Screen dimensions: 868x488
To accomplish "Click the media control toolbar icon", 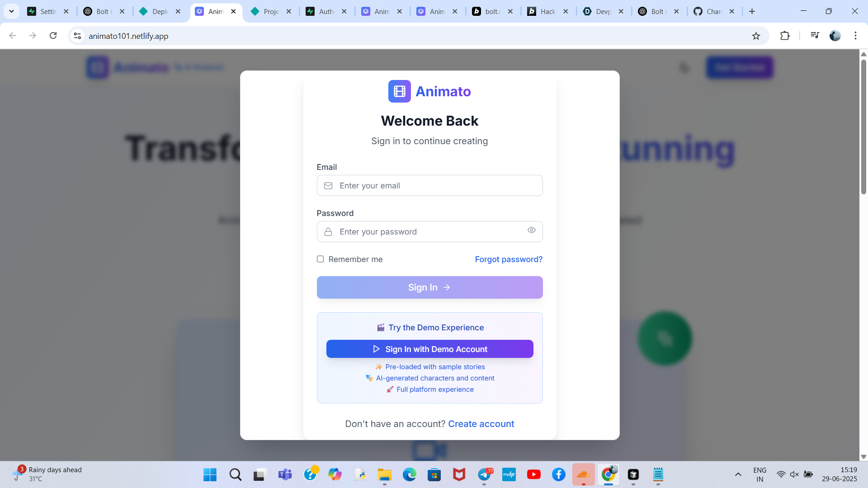I will coord(815,35).
